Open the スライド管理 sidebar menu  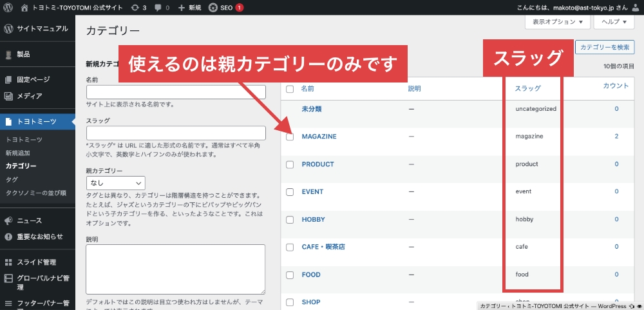tap(37, 262)
